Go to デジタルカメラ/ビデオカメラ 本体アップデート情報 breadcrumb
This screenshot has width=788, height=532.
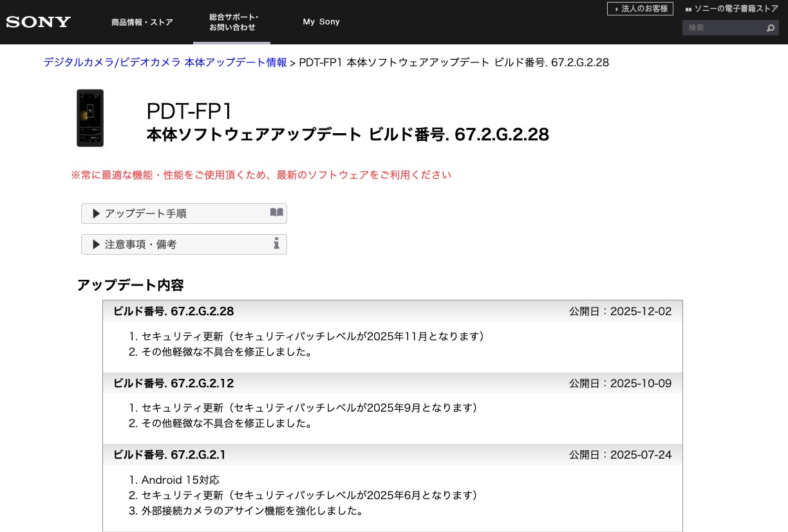[x=165, y=62]
